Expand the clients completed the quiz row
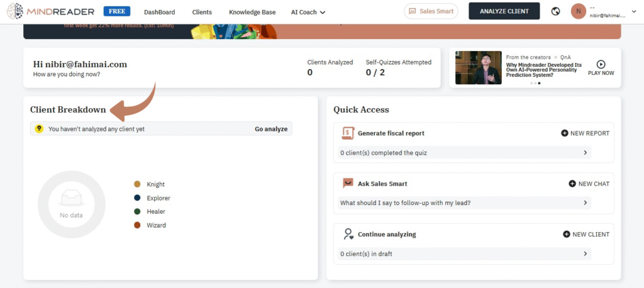The image size is (644, 288). (x=585, y=153)
